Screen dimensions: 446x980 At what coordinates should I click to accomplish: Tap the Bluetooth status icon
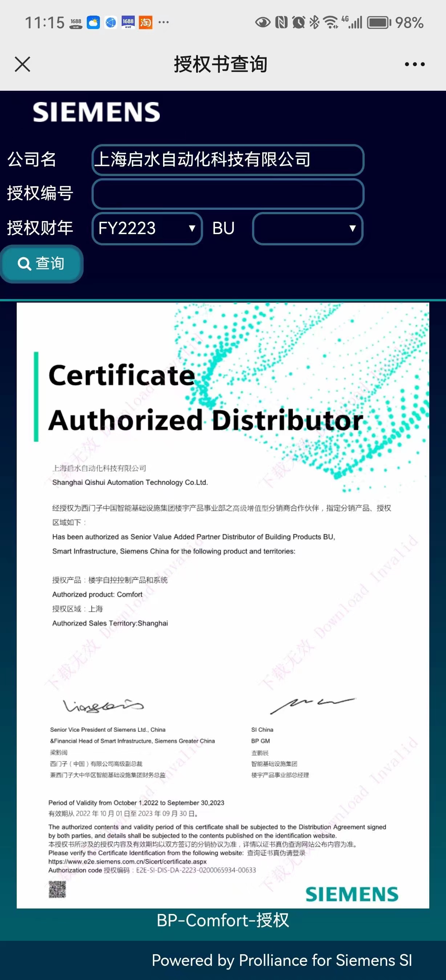(314, 23)
